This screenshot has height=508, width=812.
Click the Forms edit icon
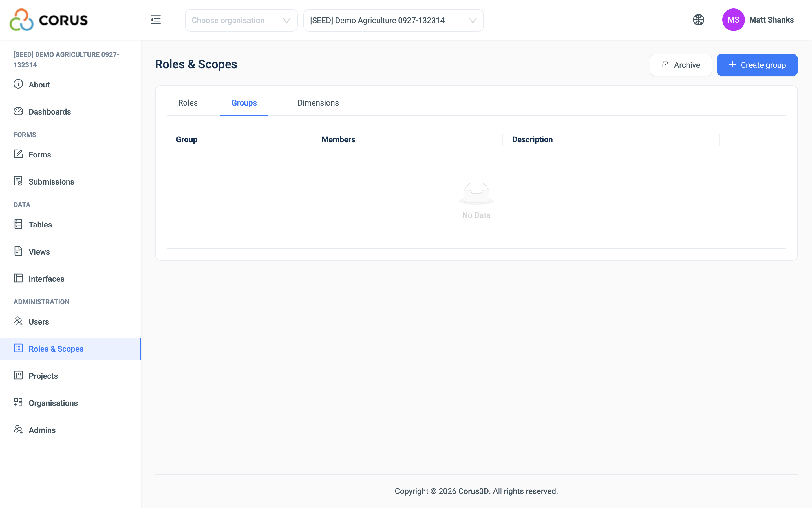(x=18, y=154)
